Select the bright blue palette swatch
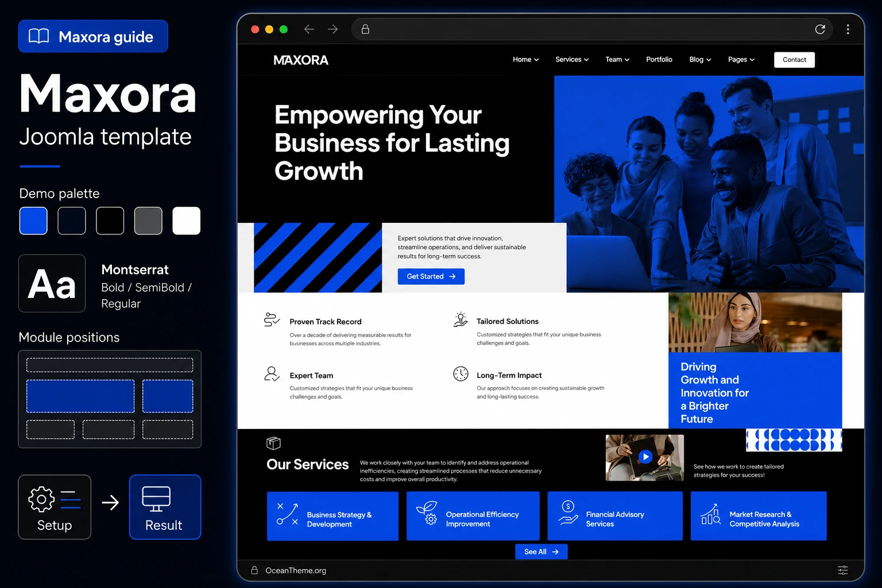Image resolution: width=882 pixels, height=588 pixels. (33, 220)
